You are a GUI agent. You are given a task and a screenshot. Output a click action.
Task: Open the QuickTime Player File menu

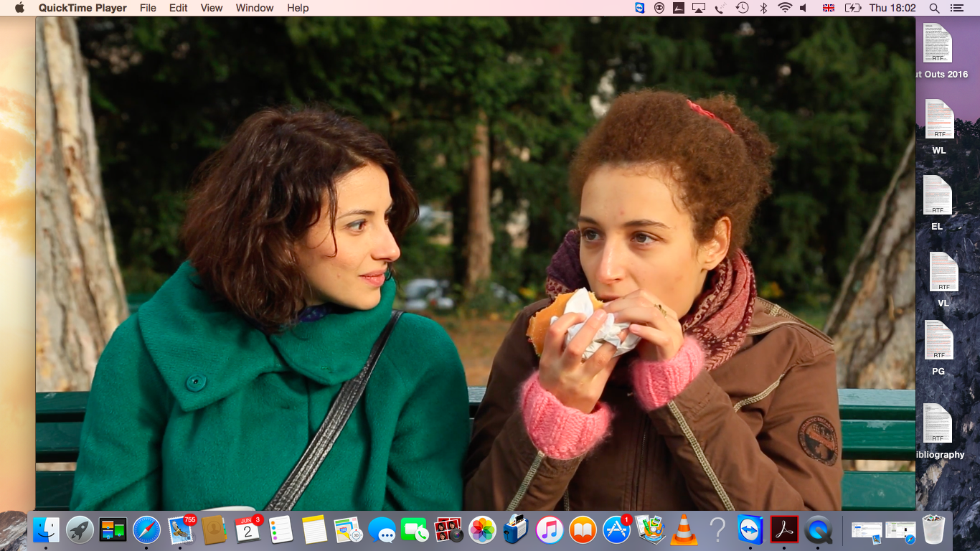[x=148, y=8]
